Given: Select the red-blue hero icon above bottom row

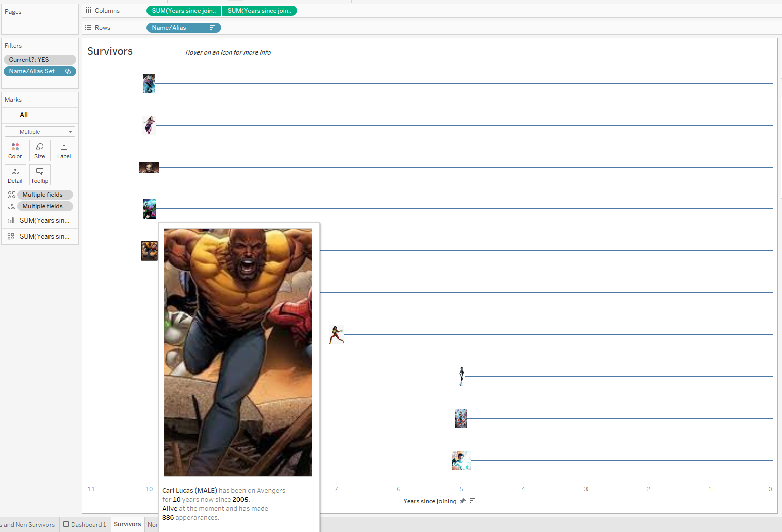Looking at the screenshot, I should click(x=461, y=418).
